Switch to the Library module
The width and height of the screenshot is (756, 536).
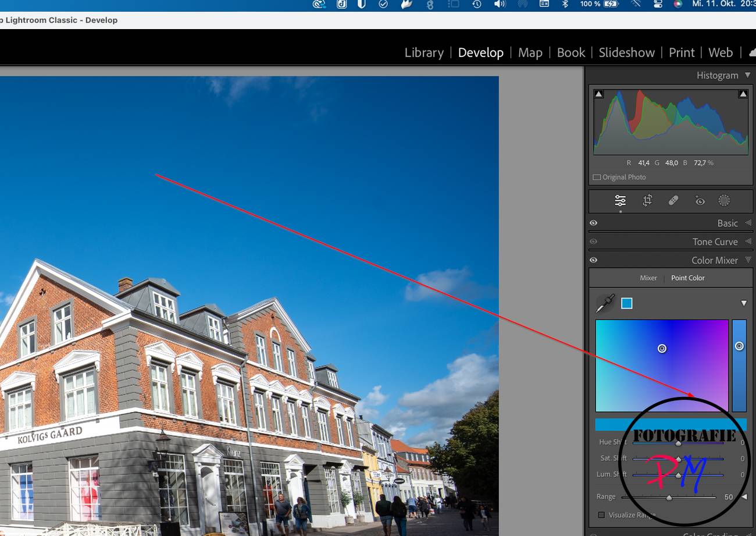pos(424,52)
